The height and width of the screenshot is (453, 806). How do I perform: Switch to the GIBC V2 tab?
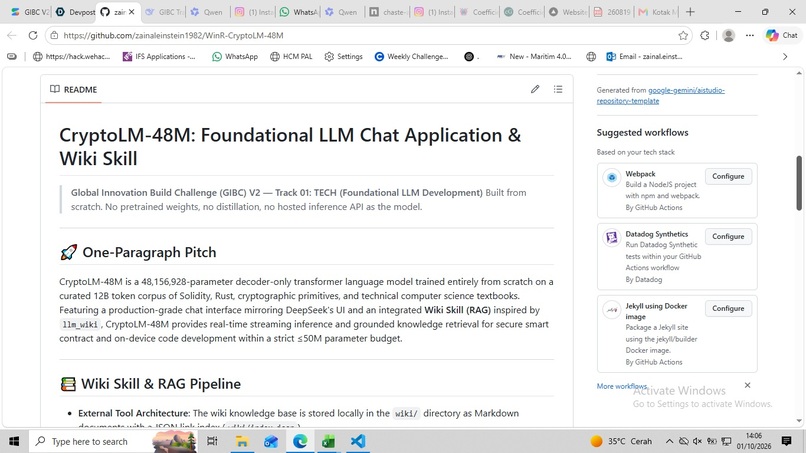(30, 12)
